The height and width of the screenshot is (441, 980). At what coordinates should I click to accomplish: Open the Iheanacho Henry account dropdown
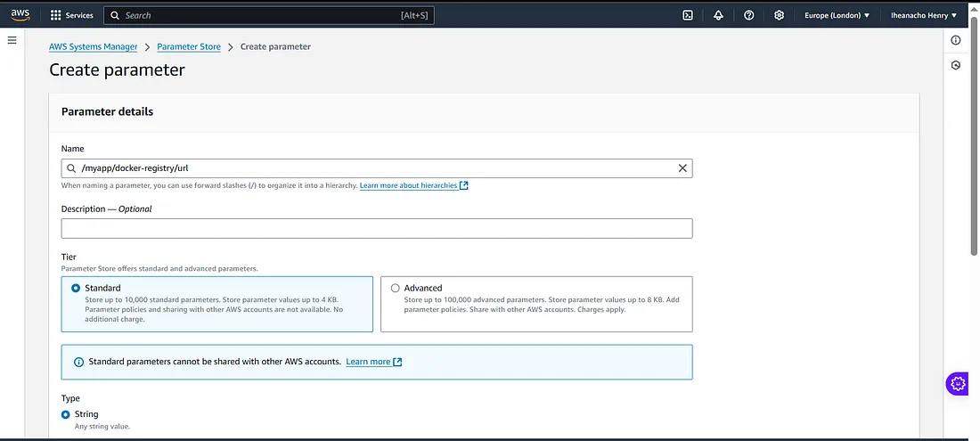(x=924, y=16)
